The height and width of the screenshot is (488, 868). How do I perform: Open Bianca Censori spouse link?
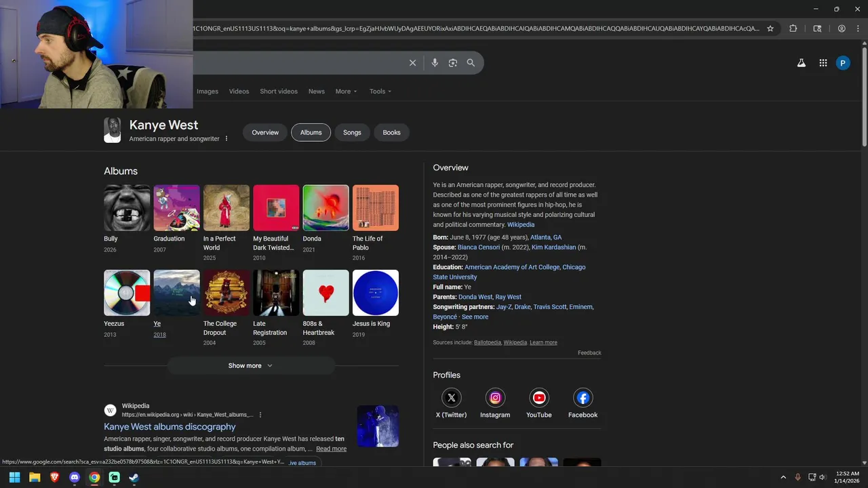479,247
